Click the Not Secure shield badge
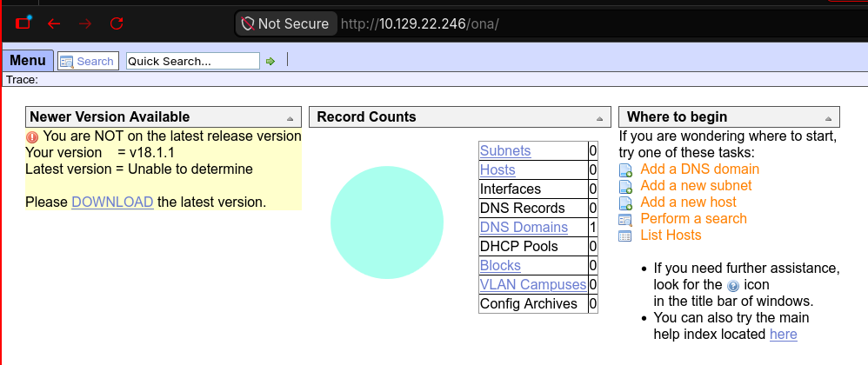This screenshot has width=868, height=365. point(285,23)
